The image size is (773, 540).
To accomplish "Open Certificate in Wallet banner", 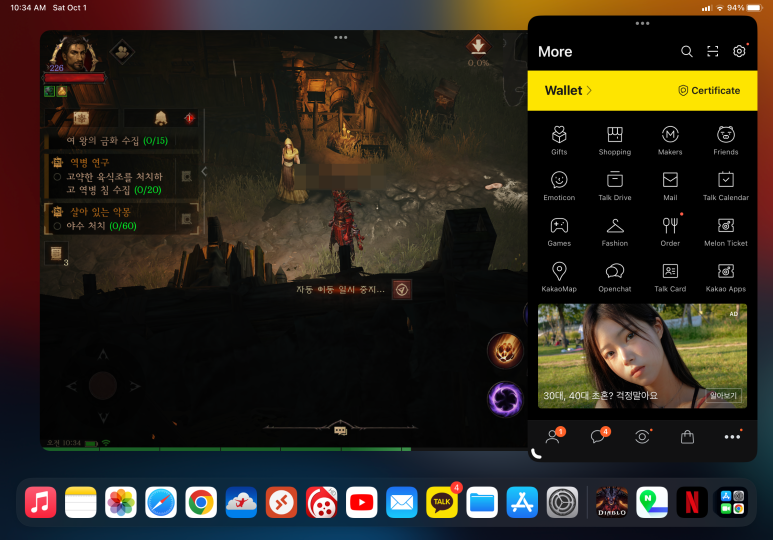I will coord(709,90).
